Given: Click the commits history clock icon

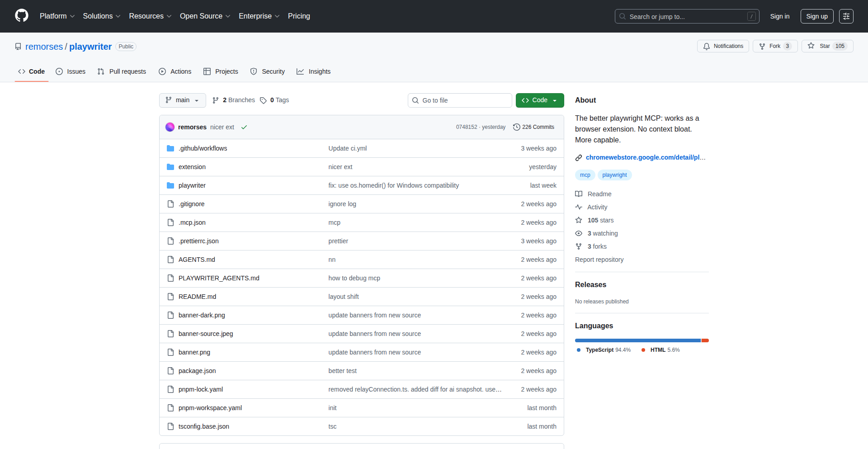Looking at the screenshot, I should pos(516,127).
